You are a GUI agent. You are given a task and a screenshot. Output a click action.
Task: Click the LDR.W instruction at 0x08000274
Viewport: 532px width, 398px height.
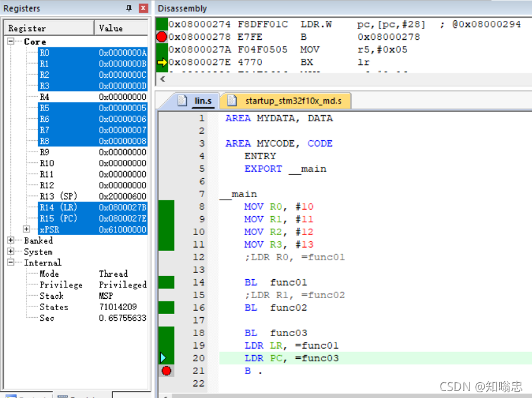(x=345, y=24)
